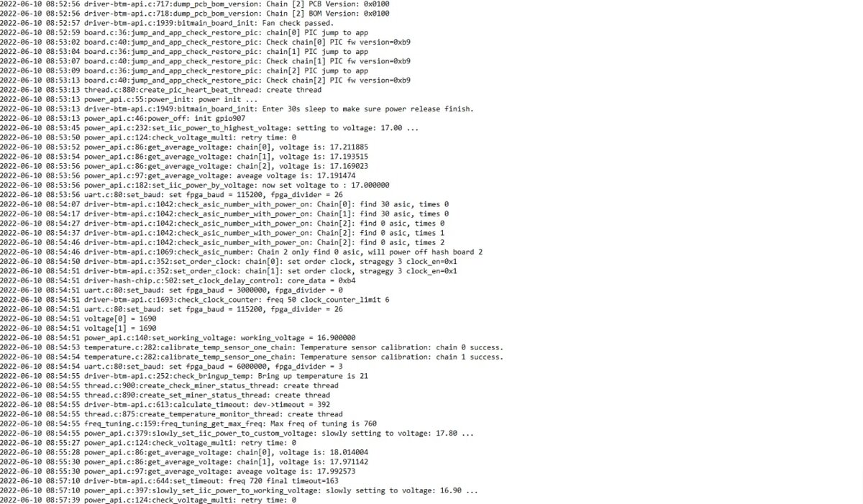Click the 'Fan check passed' log line
Image resolution: width=863 pixels, height=504 pixels.
(x=167, y=23)
